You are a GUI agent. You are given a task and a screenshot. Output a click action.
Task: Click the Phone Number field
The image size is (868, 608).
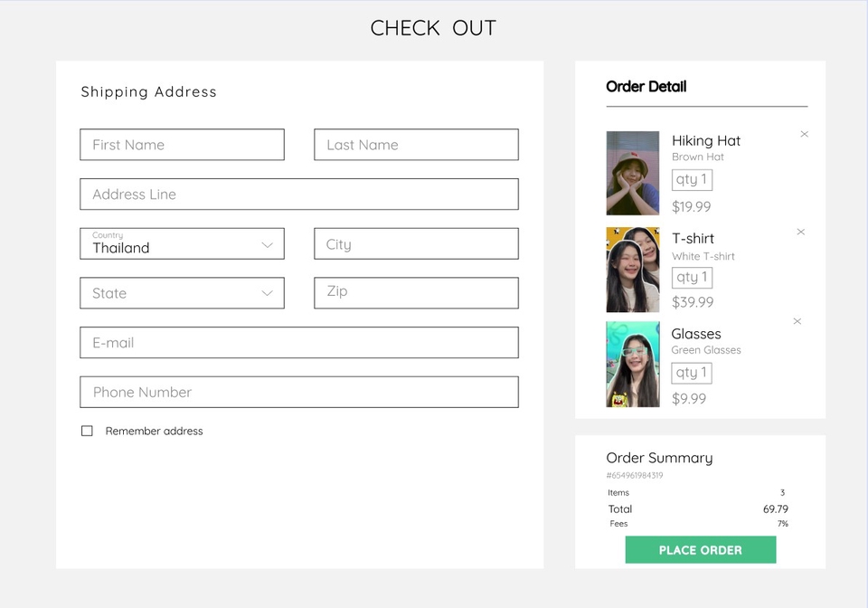(299, 392)
